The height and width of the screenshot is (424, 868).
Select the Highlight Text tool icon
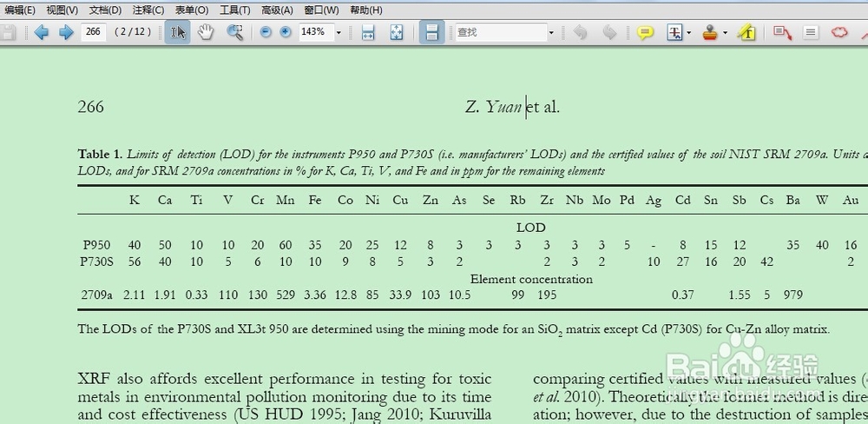[746, 32]
